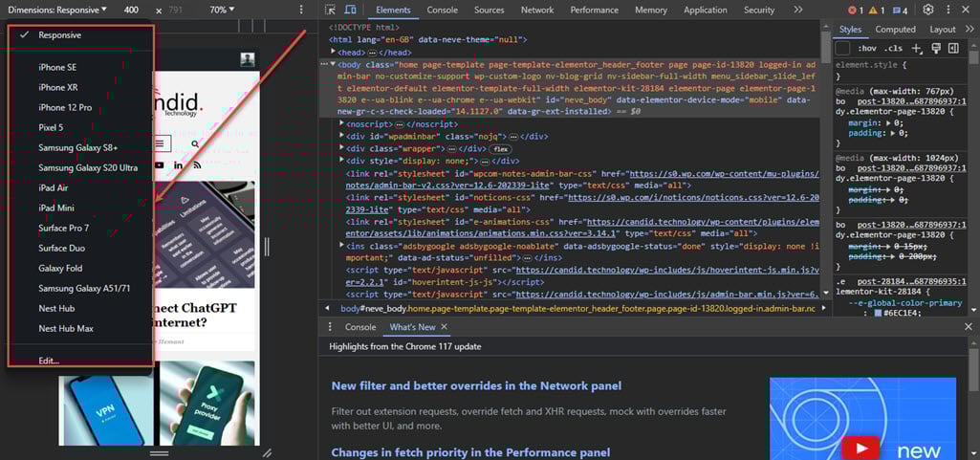Switch to the Network tab
The height and width of the screenshot is (460, 980).
pos(537,10)
